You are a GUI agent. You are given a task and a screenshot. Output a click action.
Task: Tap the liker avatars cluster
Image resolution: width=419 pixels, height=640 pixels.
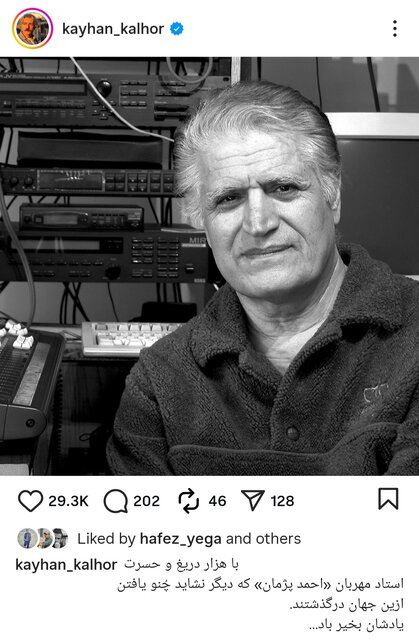(42, 538)
